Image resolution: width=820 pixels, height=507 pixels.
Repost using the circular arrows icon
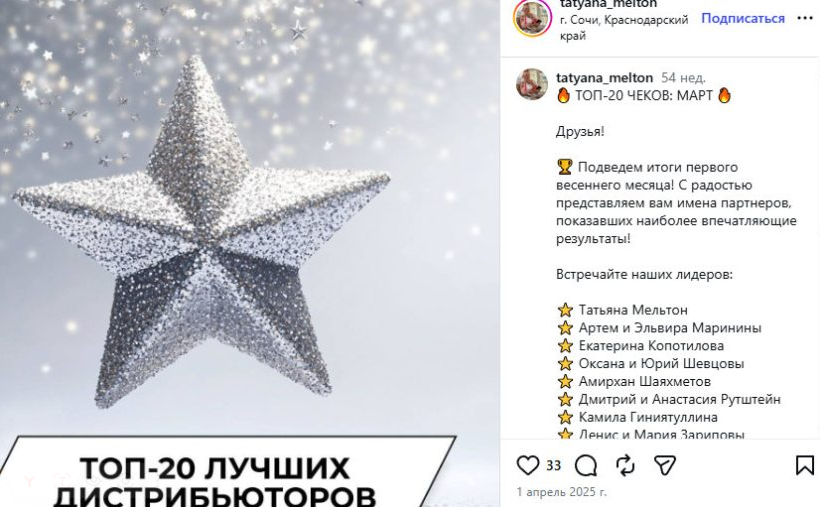click(625, 465)
